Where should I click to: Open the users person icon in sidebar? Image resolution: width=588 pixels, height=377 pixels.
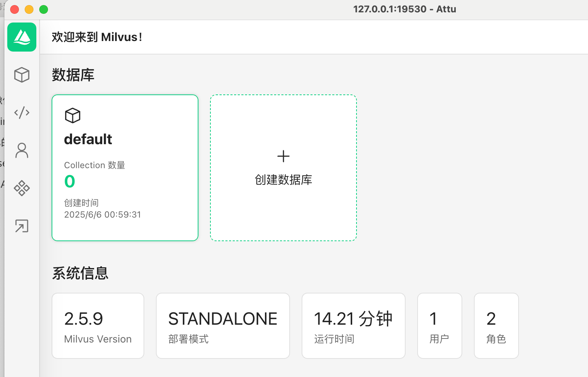(x=22, y=150)
